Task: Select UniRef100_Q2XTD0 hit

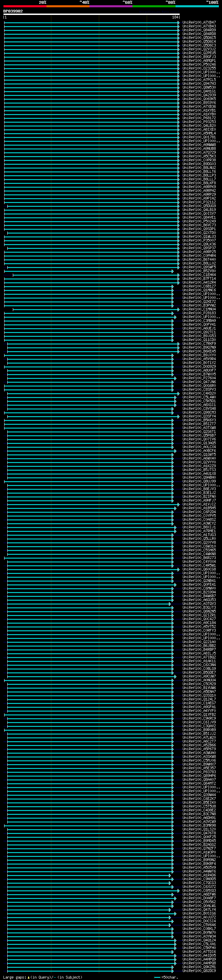Action: coord(199,233)
